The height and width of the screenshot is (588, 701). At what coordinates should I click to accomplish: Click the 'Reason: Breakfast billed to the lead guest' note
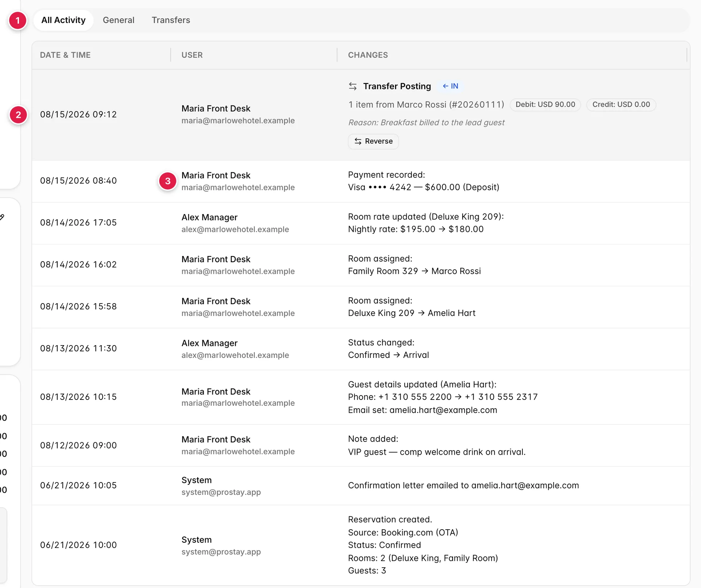(x=426, y=123)
